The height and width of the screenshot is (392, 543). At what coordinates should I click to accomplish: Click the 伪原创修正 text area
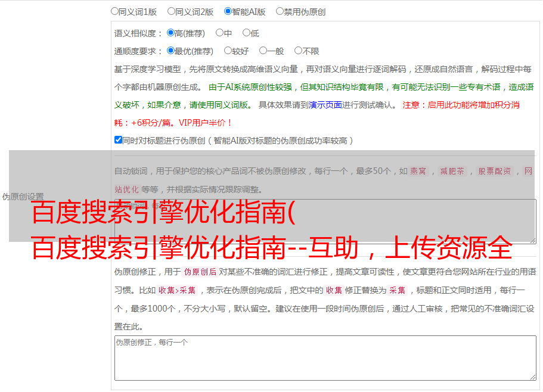tap(325, 358)
